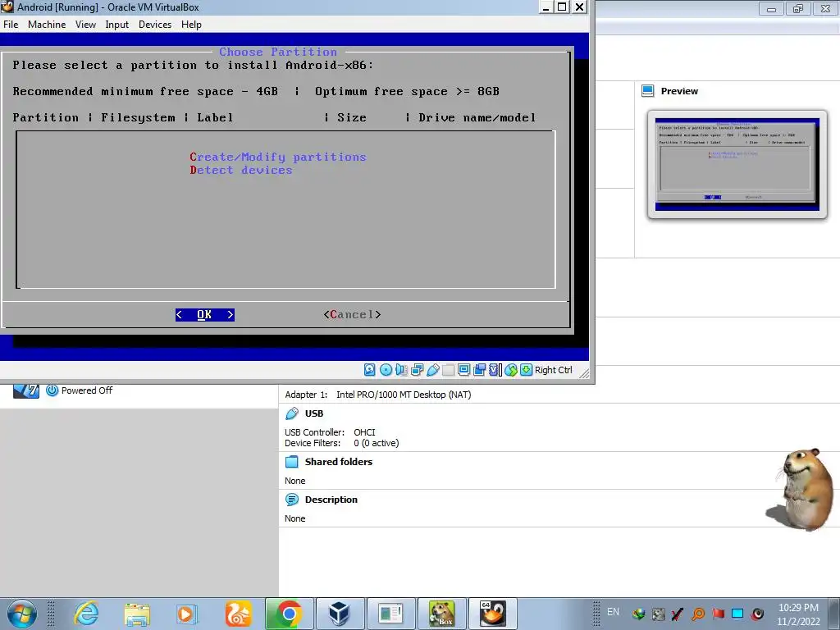Click the Description section header
The width and height of the screenshot is (840, 630).
331,500
